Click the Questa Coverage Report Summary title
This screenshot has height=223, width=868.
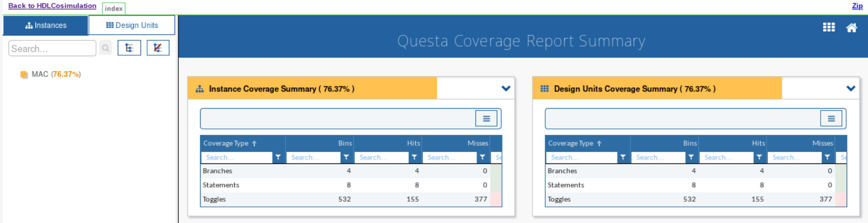(x=521, y=41)
